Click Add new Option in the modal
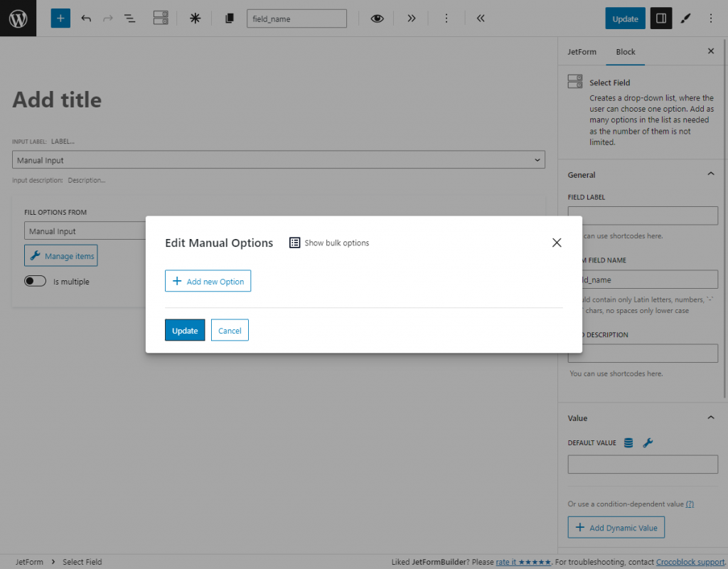 tap(208, 281)
